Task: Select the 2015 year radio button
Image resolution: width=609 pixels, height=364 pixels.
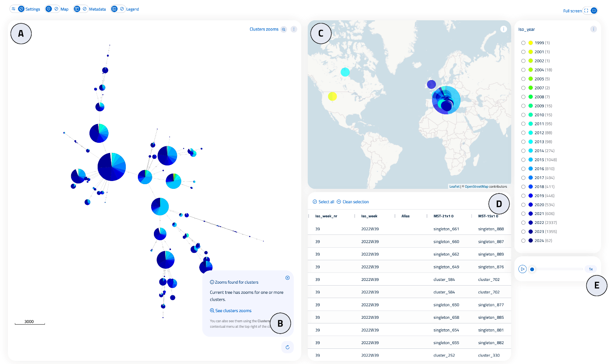Action: pos(523,160)
